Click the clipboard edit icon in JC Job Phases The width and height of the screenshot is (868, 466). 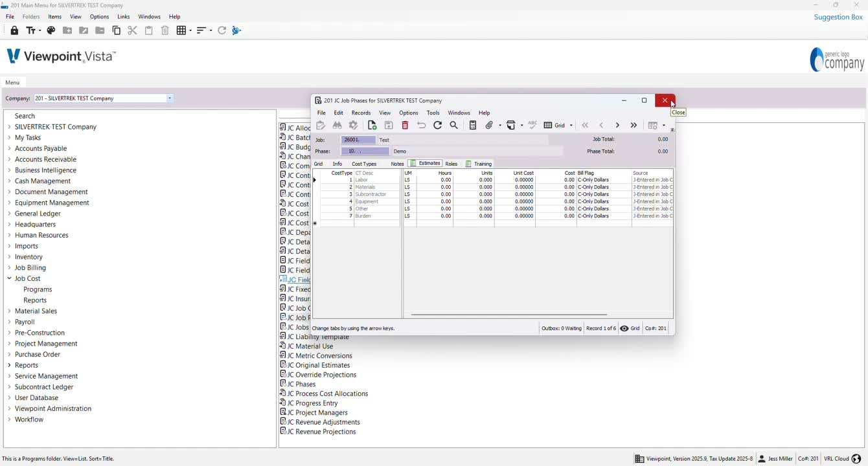click(321, 126)
